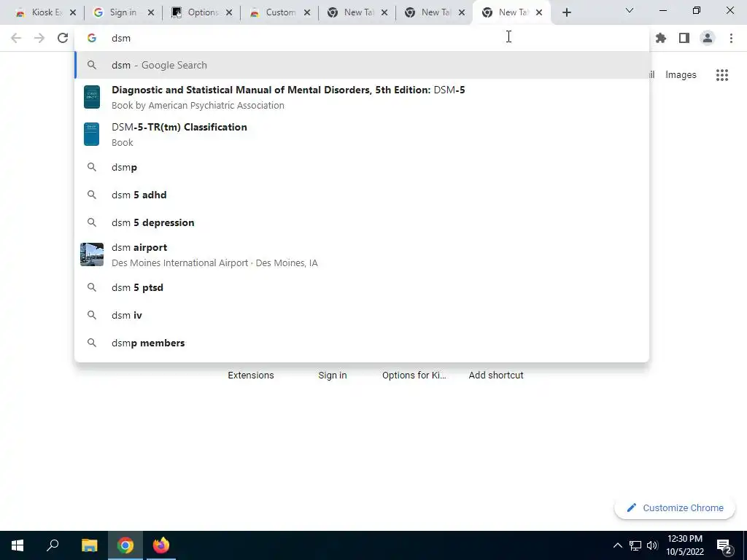Click Add shortcut
Image resolution: width=747 pixels, height=560 pixels.
(x=496, y=376)
